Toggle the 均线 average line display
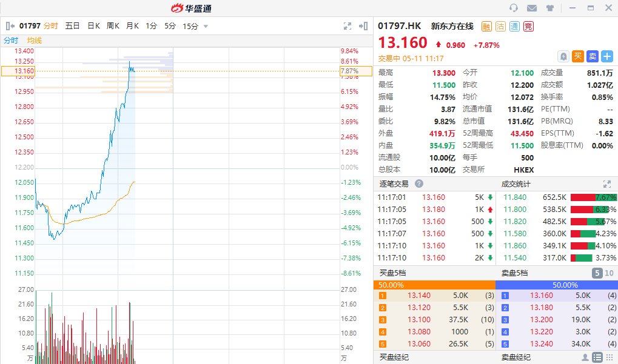This screenshot has width=618, height=364. click(x=35, y=40)
